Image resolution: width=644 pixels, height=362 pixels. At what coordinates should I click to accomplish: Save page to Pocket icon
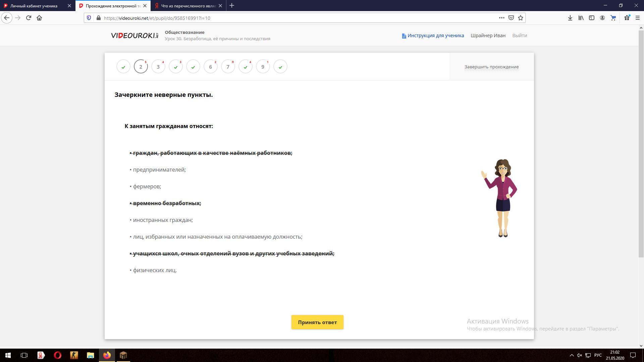click(x=511, y=18)
